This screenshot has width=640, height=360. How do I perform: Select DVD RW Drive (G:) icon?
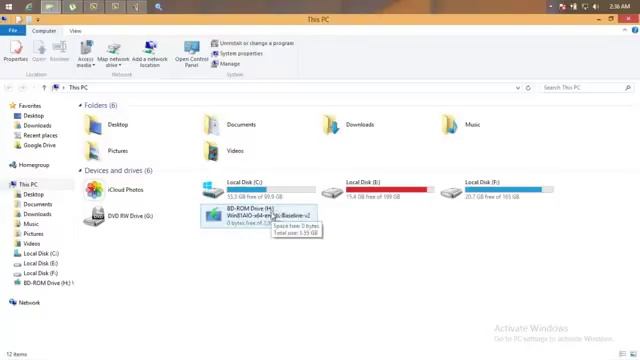point(94,216)
